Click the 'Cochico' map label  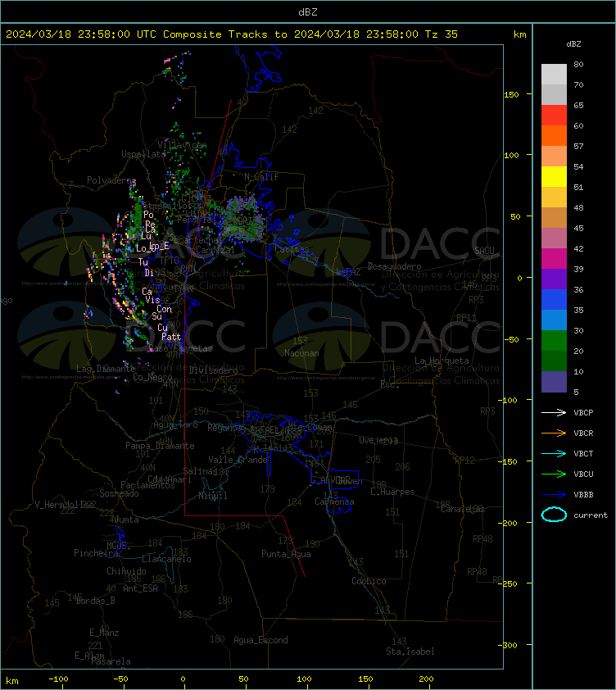pyautogui.click(x=369, y=581)
